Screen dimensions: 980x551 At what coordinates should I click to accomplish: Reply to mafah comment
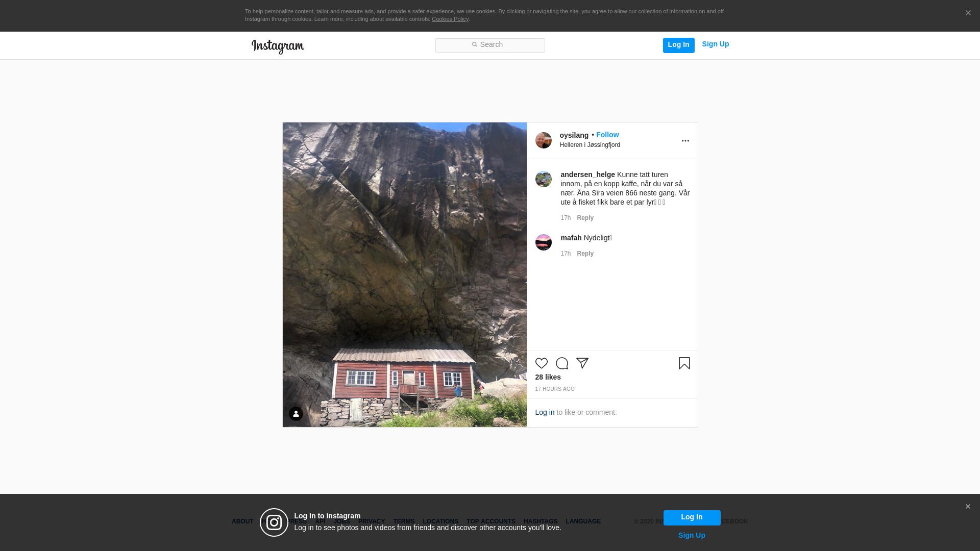tap(585, 254)
